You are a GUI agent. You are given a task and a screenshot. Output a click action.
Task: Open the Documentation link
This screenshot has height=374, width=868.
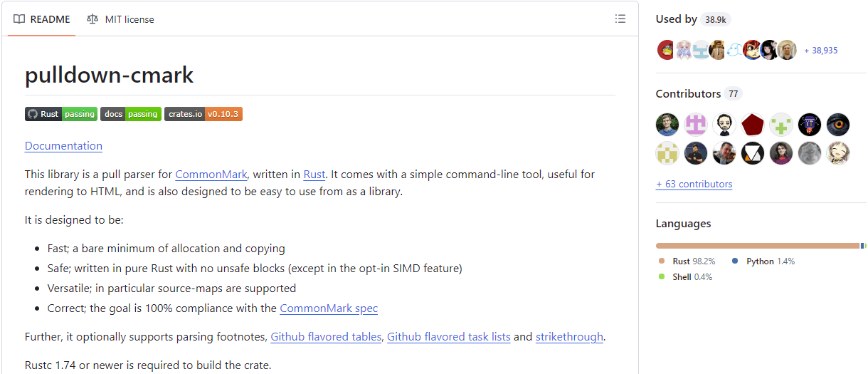[x=63, y=145]
